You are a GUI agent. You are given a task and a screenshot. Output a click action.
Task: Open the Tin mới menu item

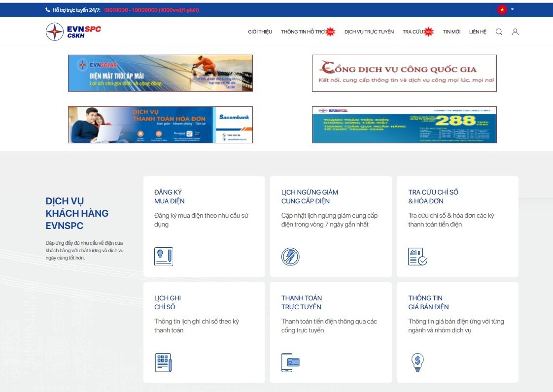coord(451,32)
